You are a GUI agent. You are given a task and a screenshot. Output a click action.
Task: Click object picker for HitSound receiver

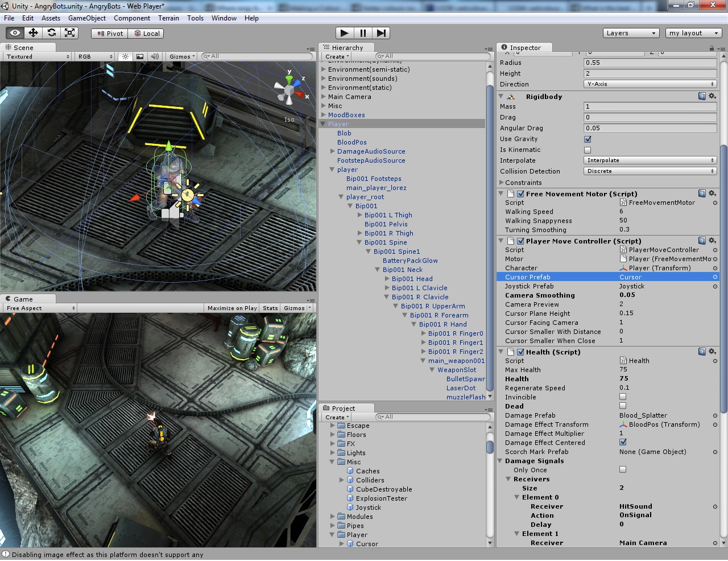[x=715, y=506]
